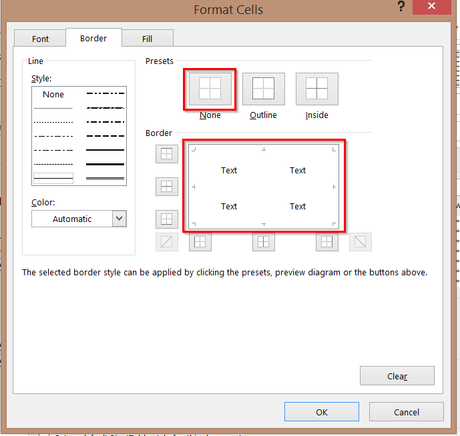Toggle the diagonal up border button
Viewport: 460px width, 436px height.
166,242
